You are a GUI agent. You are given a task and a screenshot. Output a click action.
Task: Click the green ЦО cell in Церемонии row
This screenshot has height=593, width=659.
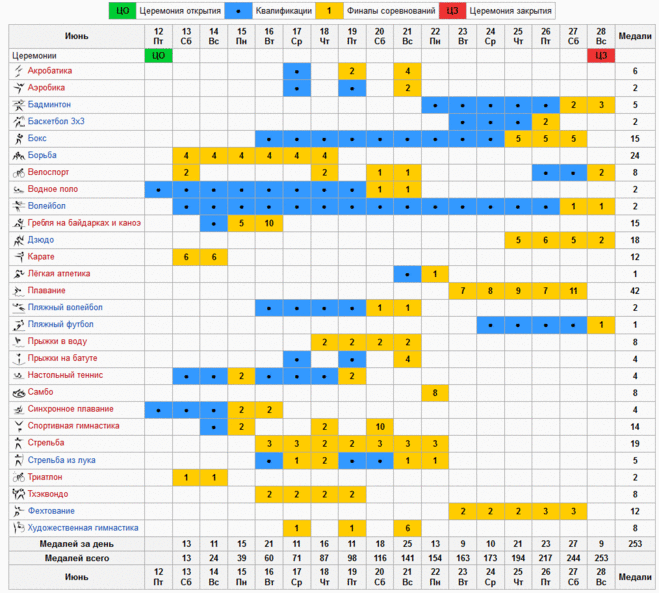tap(158, 56)
